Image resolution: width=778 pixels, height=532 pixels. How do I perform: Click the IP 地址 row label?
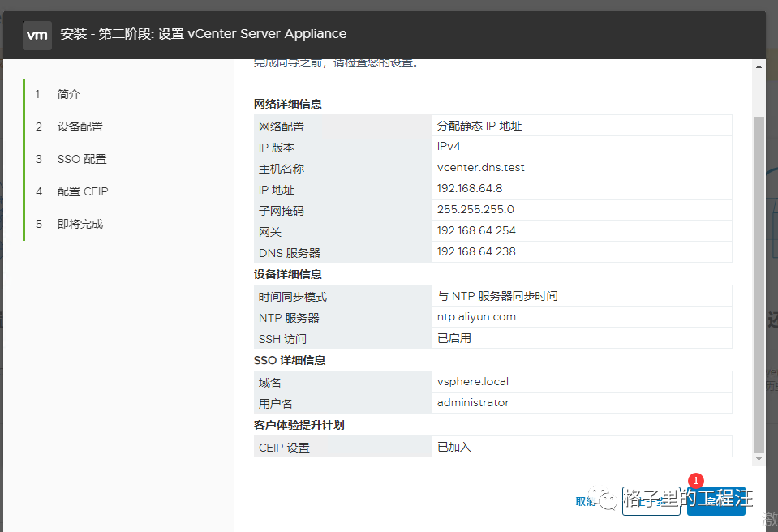(277, 190)
